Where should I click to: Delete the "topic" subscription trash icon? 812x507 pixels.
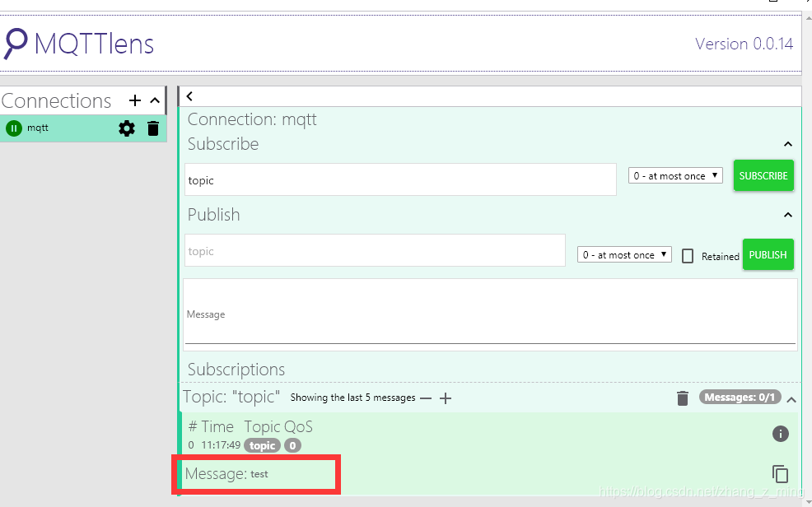point(683,398)
